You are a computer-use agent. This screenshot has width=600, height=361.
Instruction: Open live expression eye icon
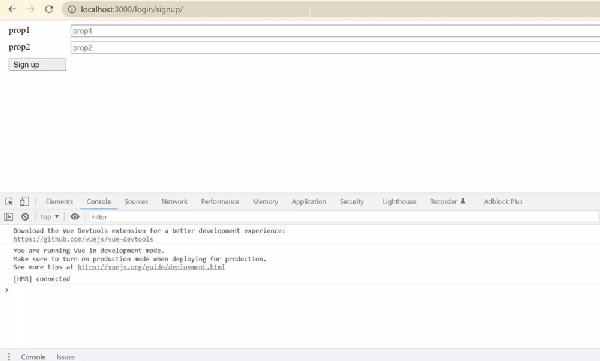click(x=75, y=217)
